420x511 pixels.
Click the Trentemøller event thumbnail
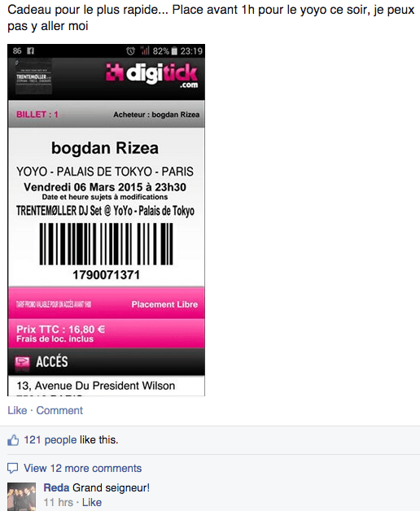pyautogui.click(x=33, y=76)
